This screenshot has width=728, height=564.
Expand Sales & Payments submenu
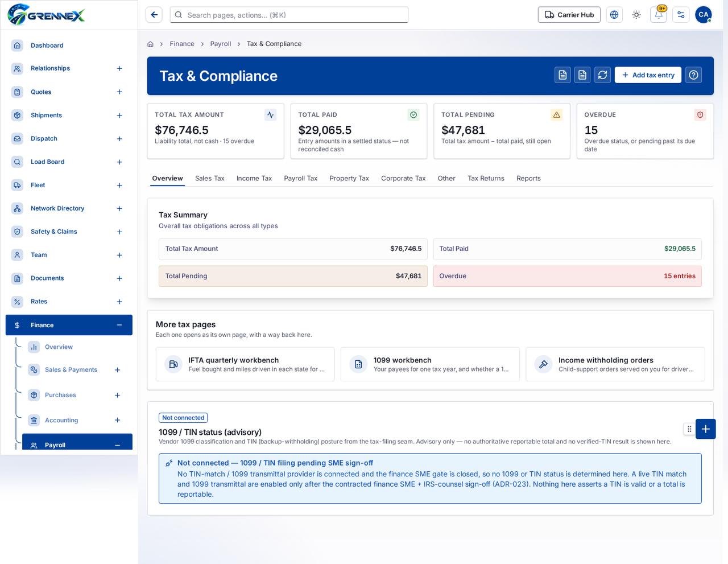coord(117,370)
